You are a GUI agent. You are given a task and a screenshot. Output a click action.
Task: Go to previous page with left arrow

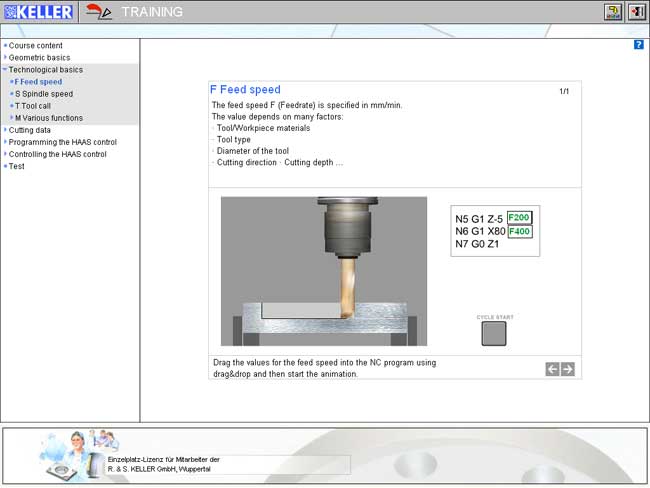click(552, 369)
